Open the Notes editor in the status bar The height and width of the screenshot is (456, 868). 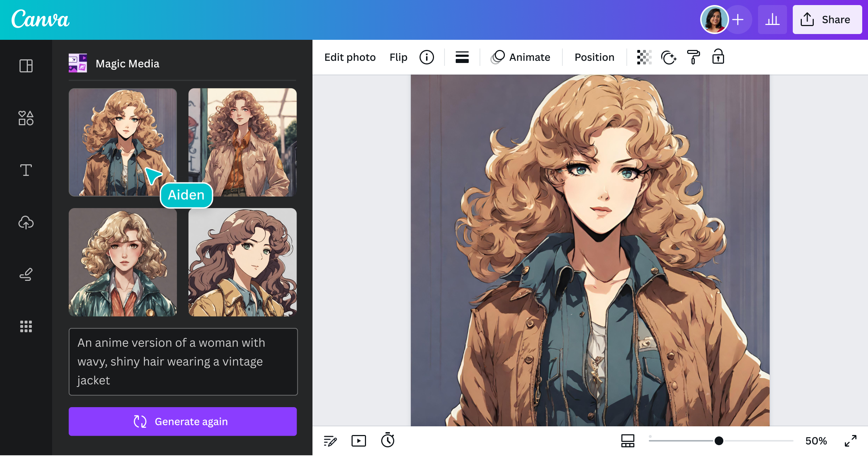pos(330,441)
